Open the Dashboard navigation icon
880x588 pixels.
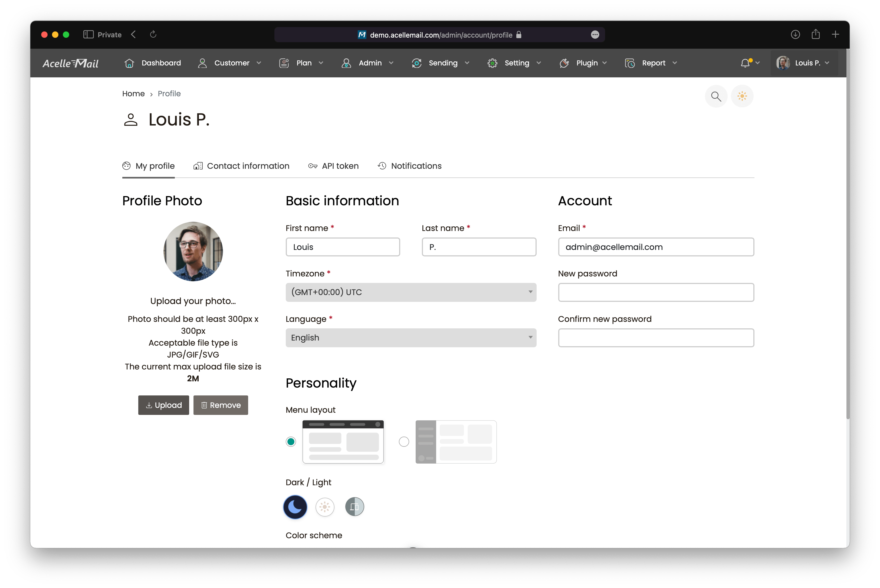pyautogui.click(x=130, y=63)
